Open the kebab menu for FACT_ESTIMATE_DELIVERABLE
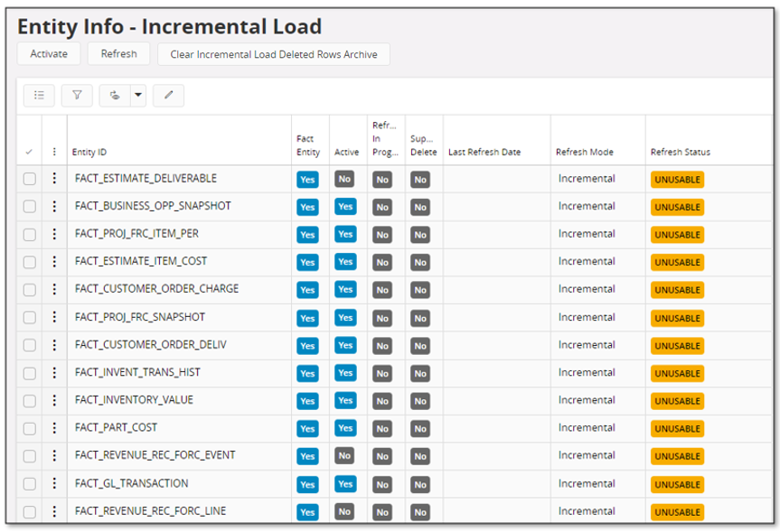 coord(54,179)
